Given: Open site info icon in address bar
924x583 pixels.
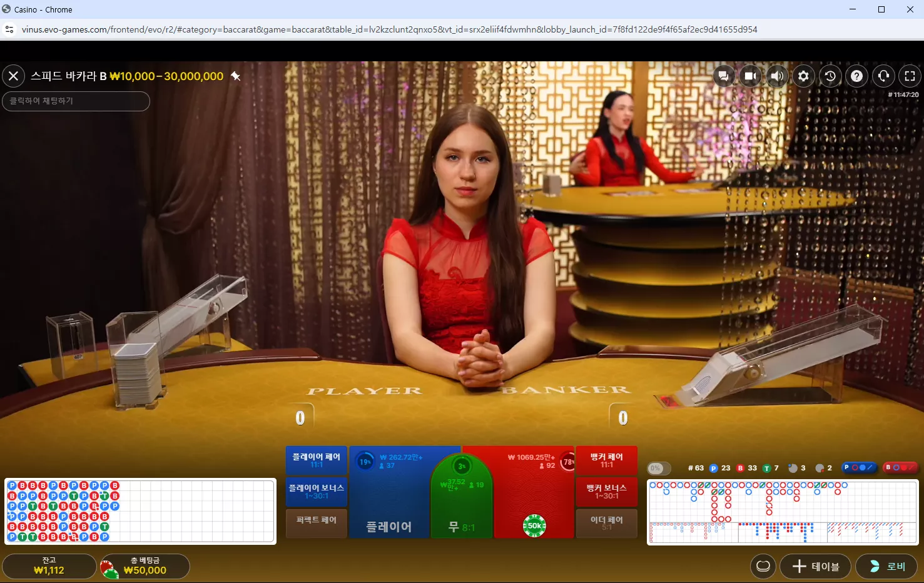Looking at the screenshot, I should (x=9, y=29).
